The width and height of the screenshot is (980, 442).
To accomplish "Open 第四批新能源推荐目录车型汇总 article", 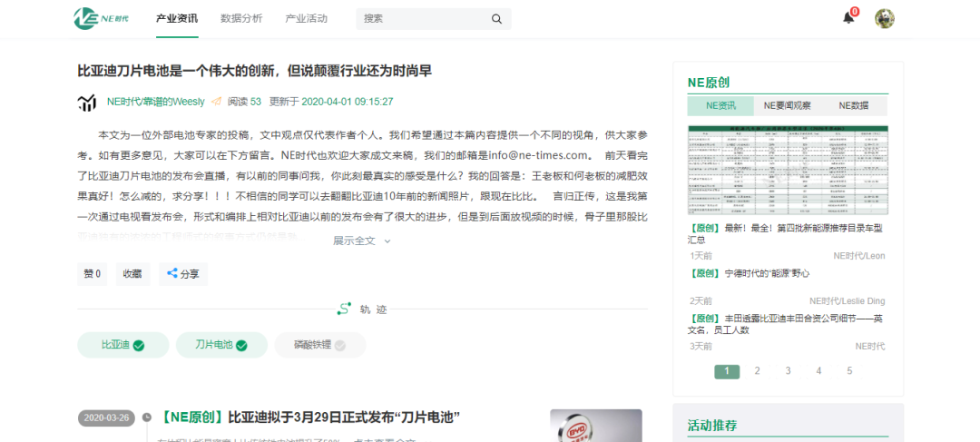I will (786, 234).
